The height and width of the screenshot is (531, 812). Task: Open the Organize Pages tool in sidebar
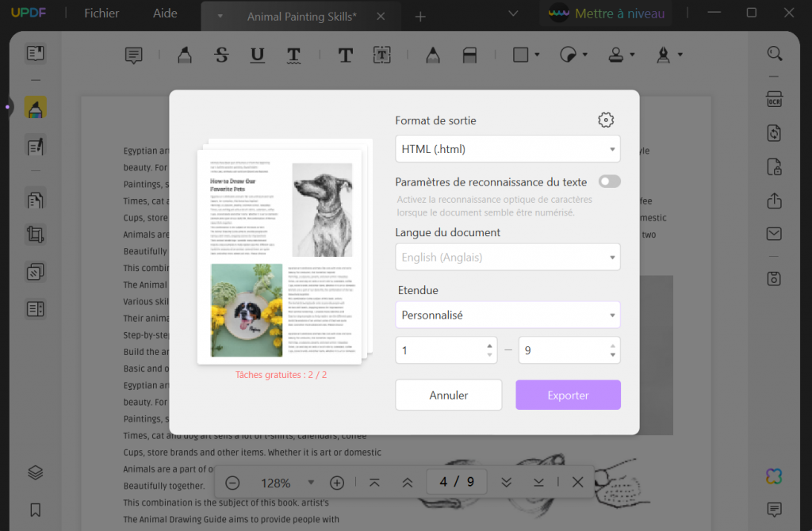(x=35, y=199)
